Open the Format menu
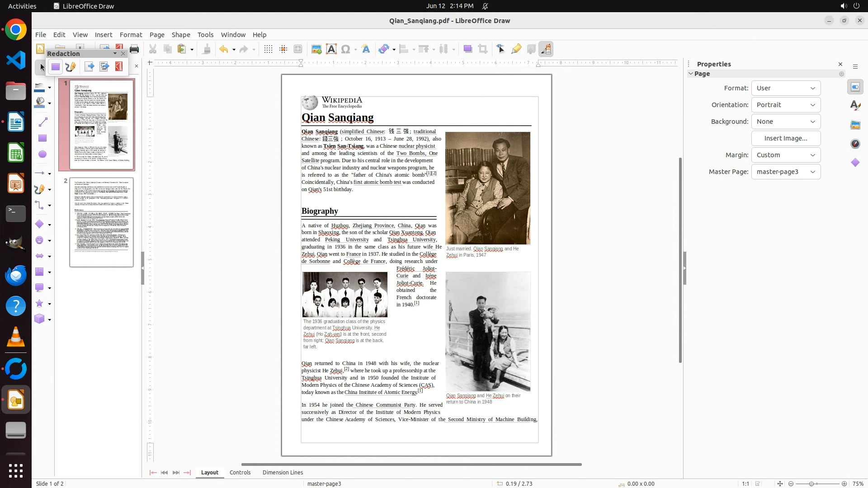 pyautogui.click(x=131, y=35)
